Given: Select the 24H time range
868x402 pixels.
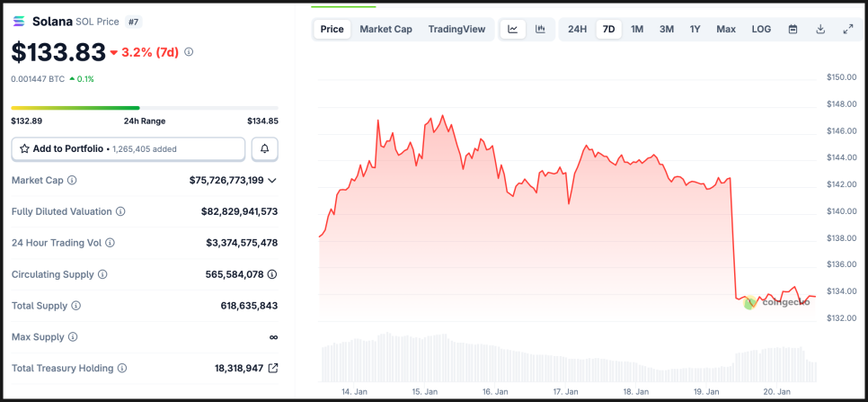Looking at the screenshot, I should [x=577, y=29].
